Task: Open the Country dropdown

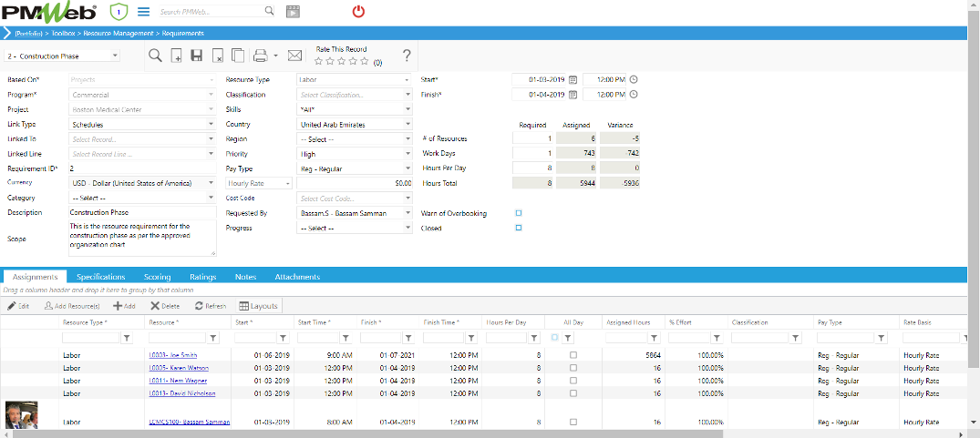Action: (408, 124)
